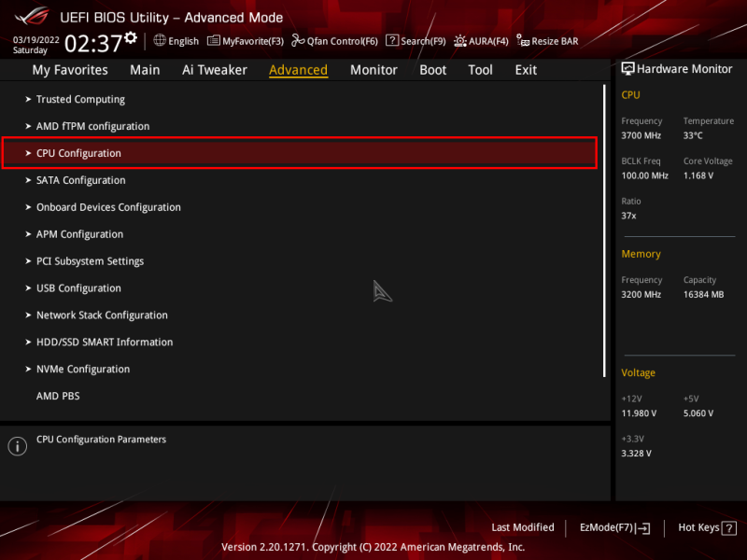Click the Last Modified button
Screen dimensions: 747x560
pos(523,527)
